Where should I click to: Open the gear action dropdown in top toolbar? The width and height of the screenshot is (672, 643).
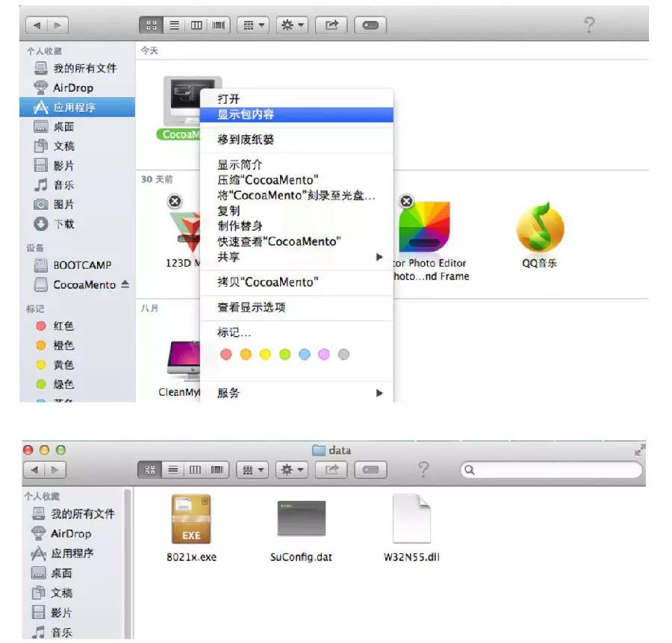click(x=291, y=25)
